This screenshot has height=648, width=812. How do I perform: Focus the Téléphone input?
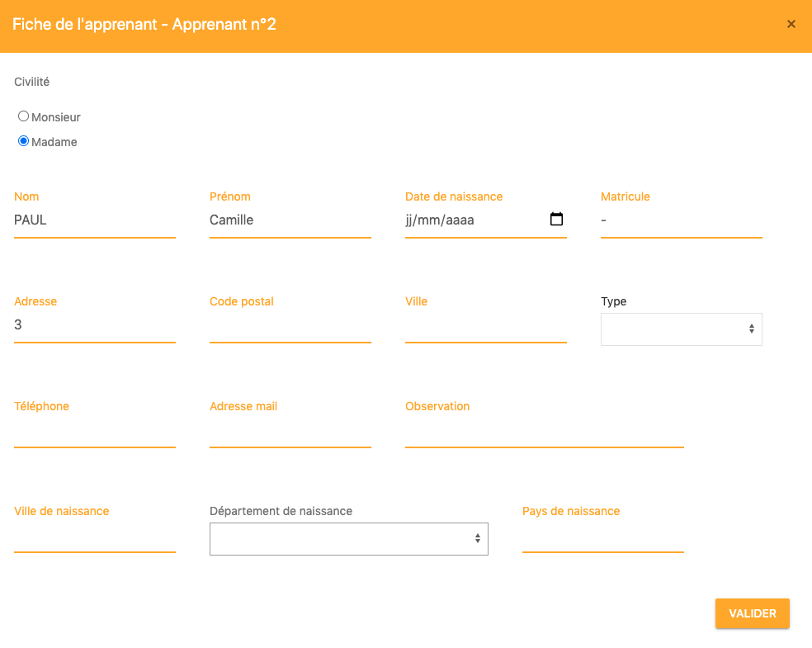point(95,431)
